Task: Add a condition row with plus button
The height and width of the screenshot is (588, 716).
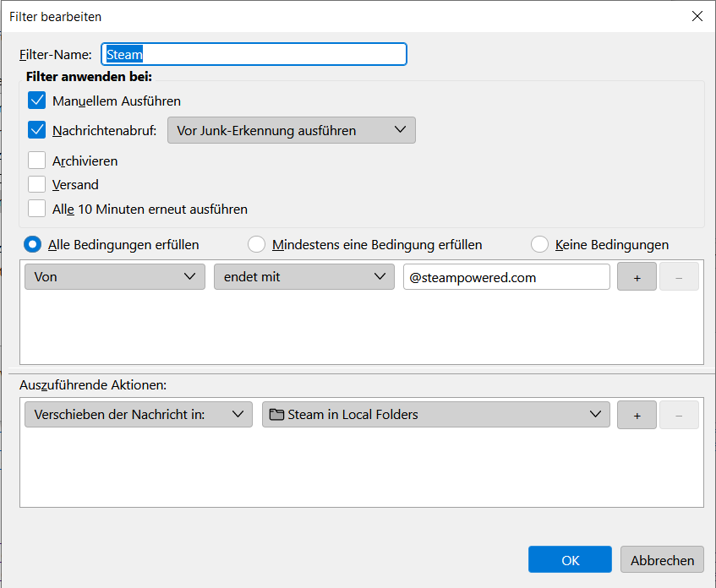Action: tap(637, 276)
